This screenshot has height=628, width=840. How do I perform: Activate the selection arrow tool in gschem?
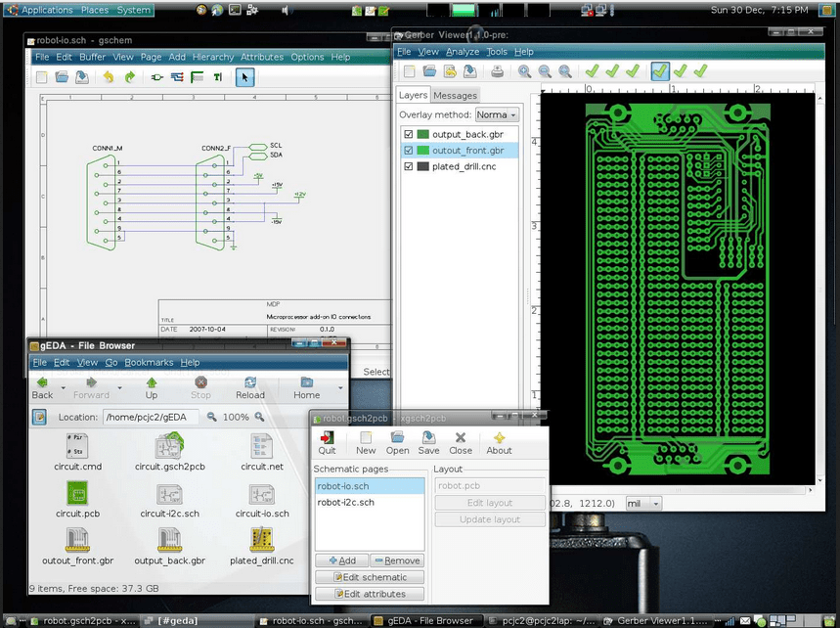pos(244,76)
